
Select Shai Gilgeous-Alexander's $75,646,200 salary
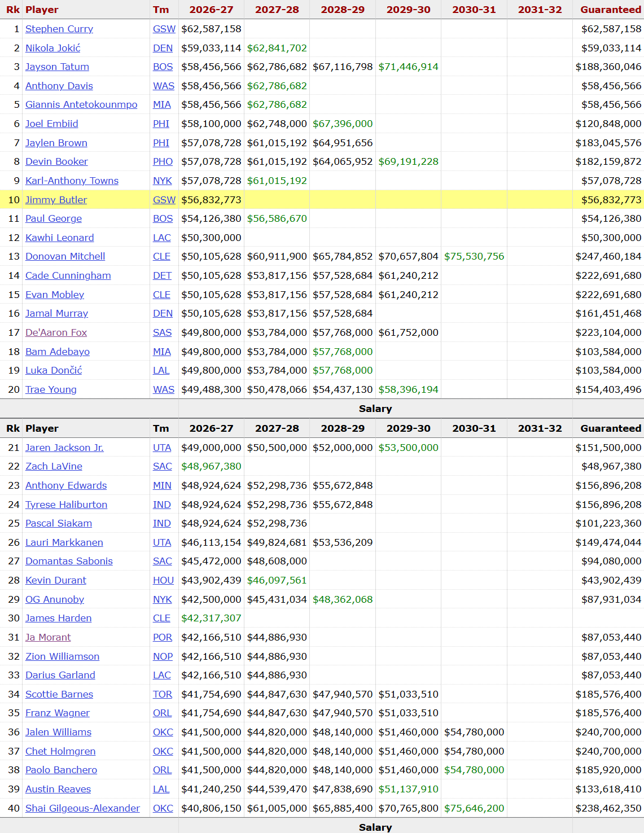click(x=474, y=808)
